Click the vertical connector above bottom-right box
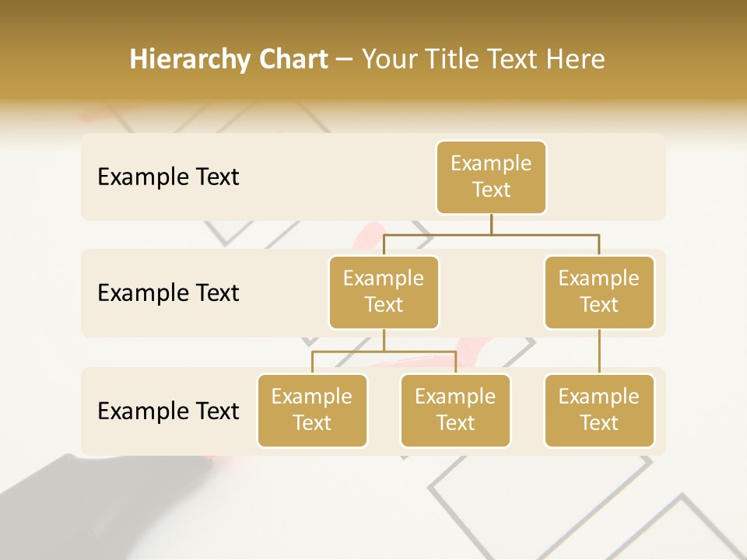Image resolution: width=747 pixels, height=560 pixels. [x=599, y=352]
